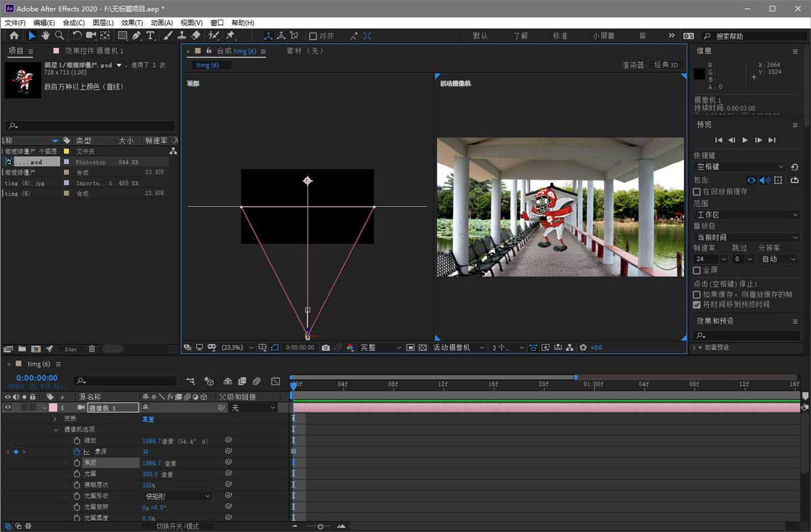This screenshot has width=811, height=532.
Task: Select the Puppet Pin tool
Action: click(230, 36)
